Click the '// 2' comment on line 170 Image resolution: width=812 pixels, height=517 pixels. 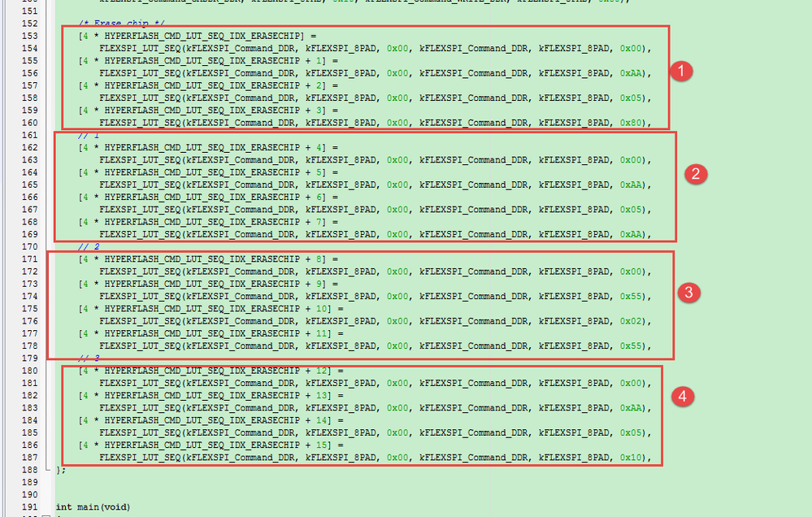click(89, 246)
